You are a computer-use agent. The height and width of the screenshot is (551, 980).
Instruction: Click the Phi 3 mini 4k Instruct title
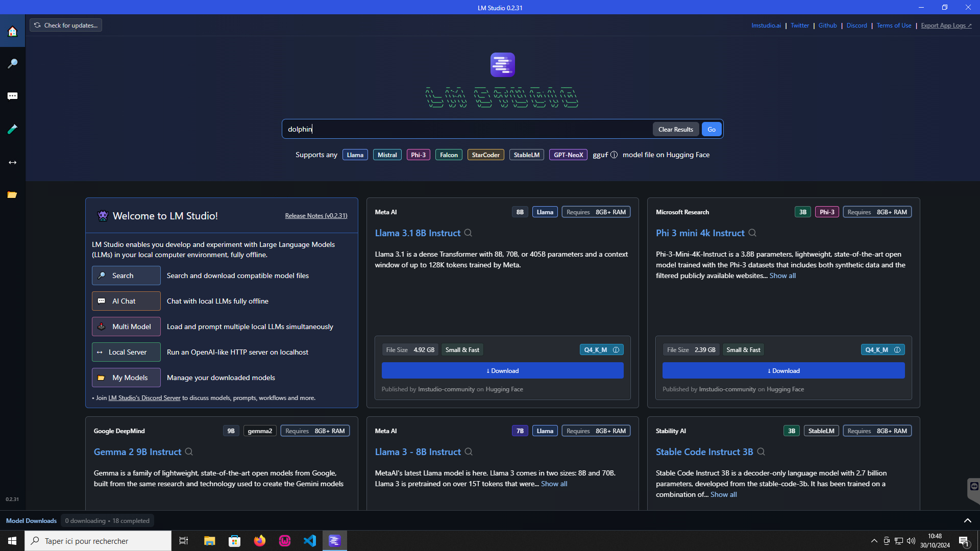pos(700,233)
